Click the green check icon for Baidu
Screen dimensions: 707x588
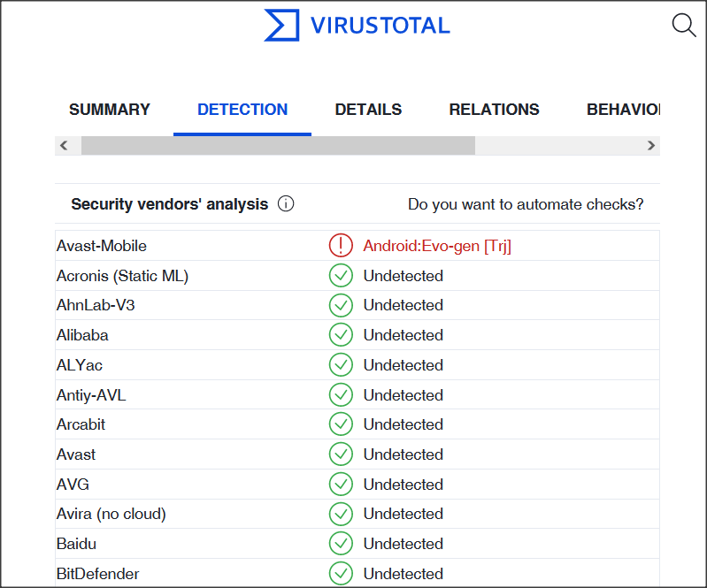[341, 544]
